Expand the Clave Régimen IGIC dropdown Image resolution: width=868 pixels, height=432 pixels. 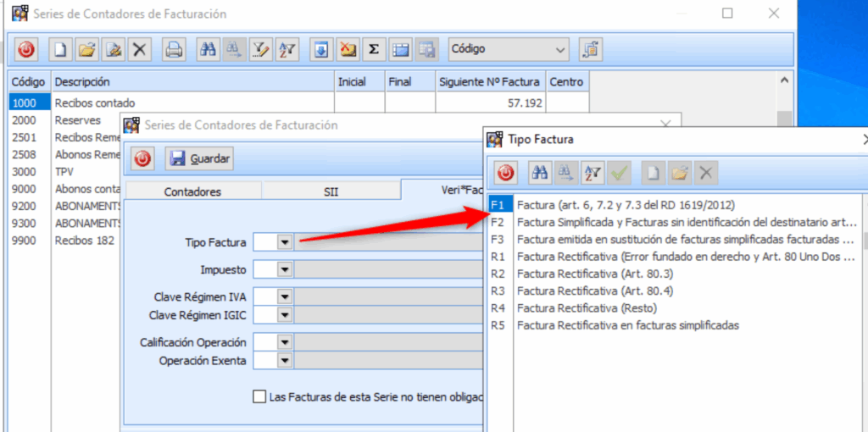[285, 315]
